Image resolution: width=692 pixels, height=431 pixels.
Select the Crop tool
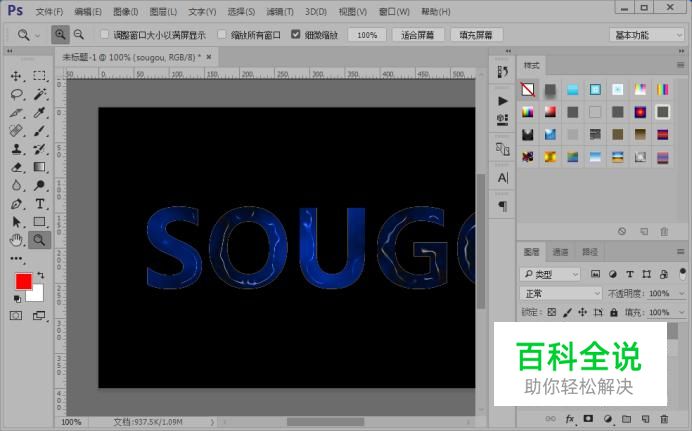click(16, 112)
